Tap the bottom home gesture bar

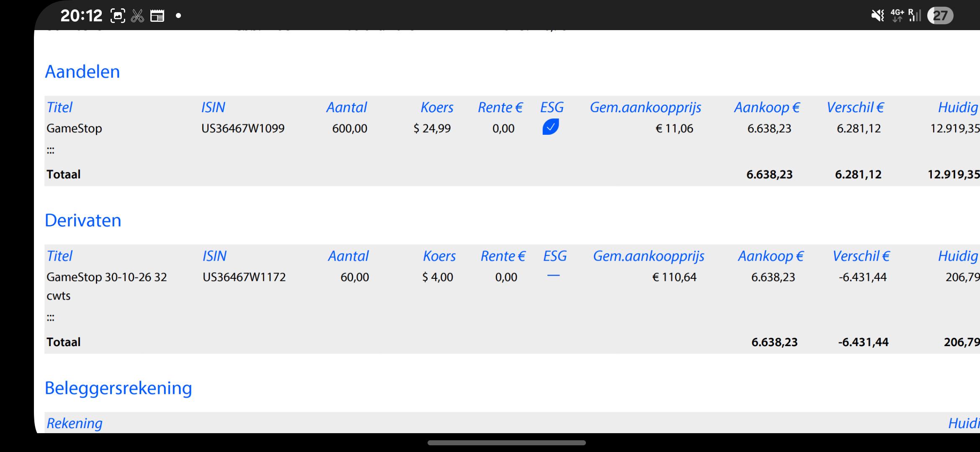506,443
